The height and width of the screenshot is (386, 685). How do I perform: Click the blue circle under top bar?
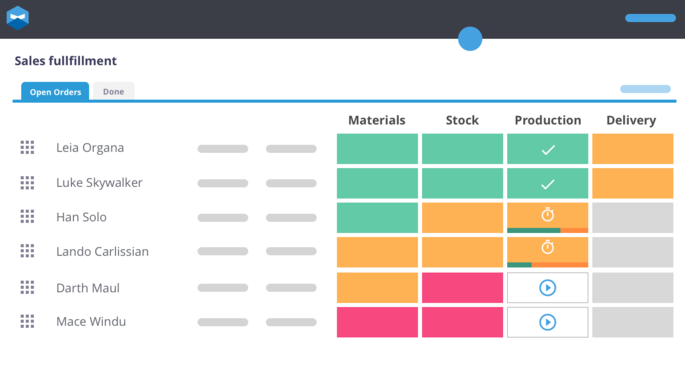tap(470, 39)
